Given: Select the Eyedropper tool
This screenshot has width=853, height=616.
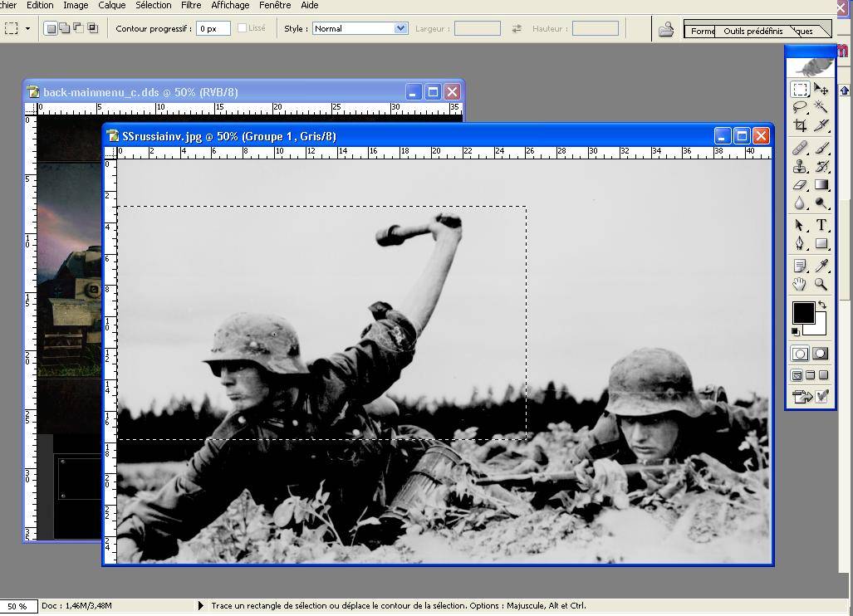Looking at the screenshot, I should [x=821, y=266].
